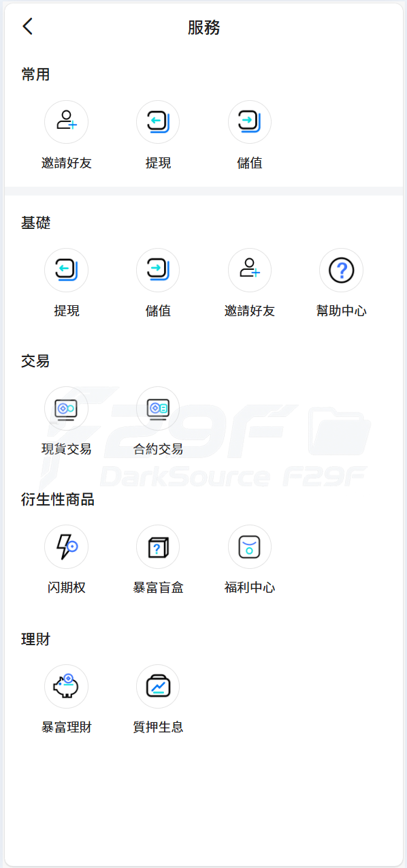Click the 幫助中心 text label
The image size is (407, 868).
341,311
